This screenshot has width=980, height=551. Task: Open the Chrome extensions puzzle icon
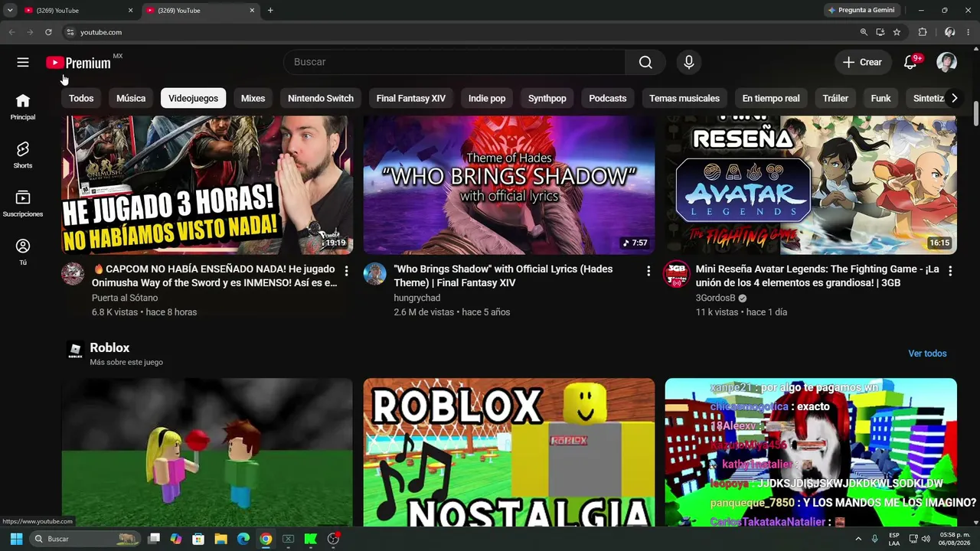click(x=923, y=32)
